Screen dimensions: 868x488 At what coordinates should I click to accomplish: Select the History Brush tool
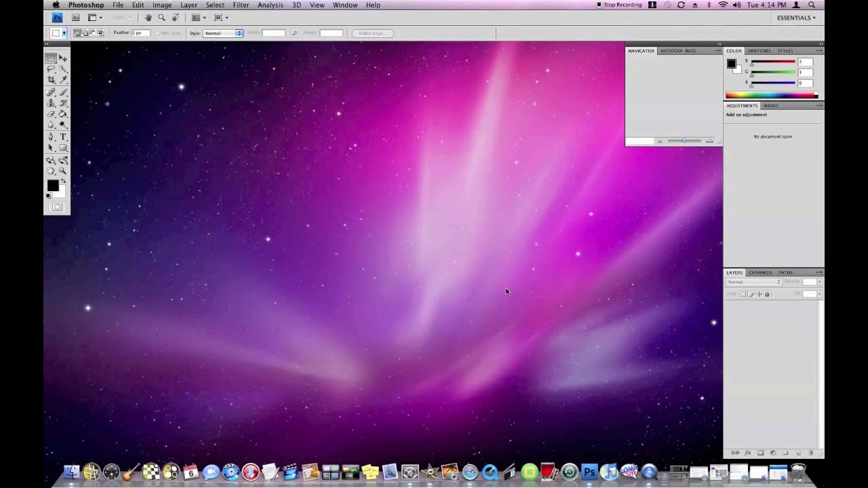63,103
